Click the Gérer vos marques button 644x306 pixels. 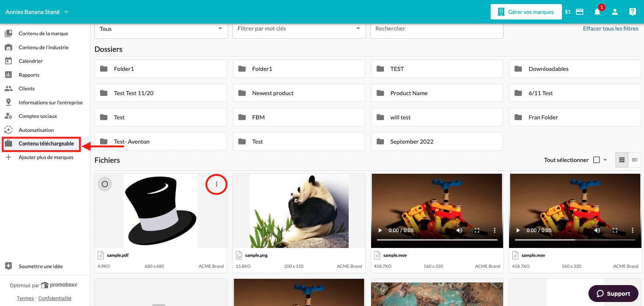pos(526,12)
